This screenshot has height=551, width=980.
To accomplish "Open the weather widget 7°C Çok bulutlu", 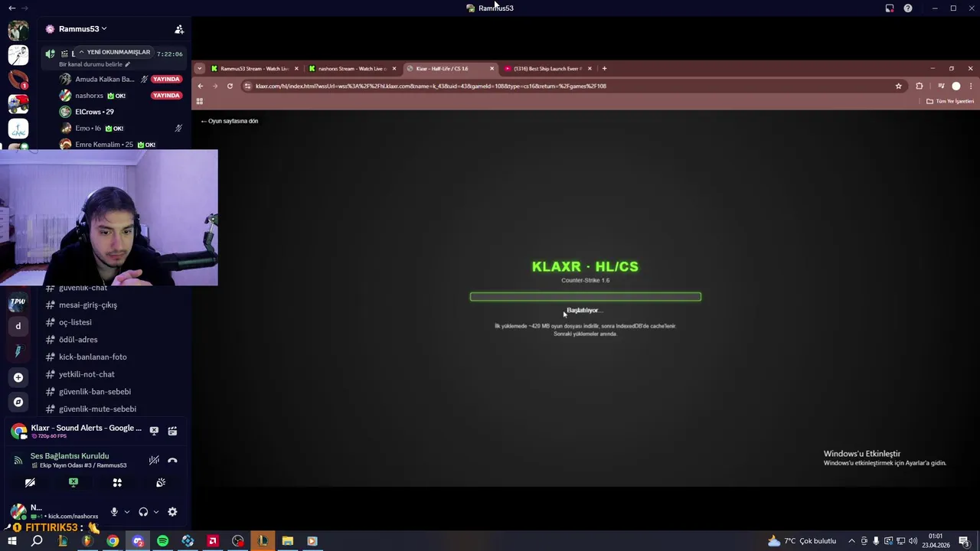I will click(x=802, y=541).
